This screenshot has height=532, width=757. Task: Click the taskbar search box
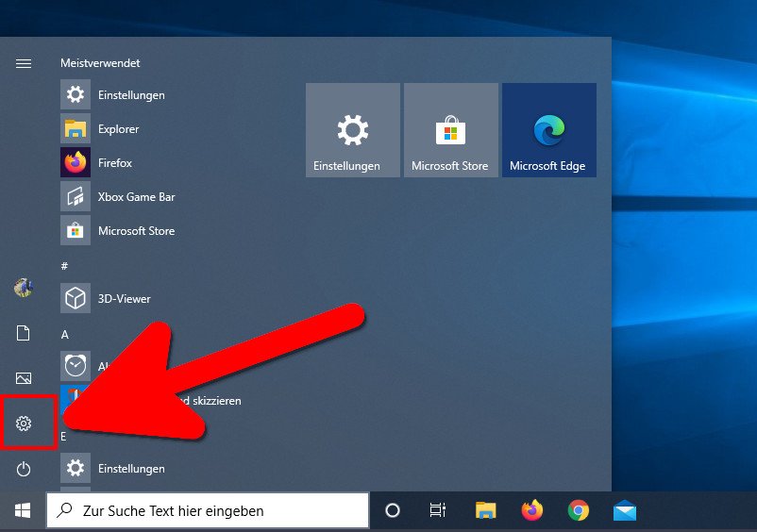coord(208,510)
